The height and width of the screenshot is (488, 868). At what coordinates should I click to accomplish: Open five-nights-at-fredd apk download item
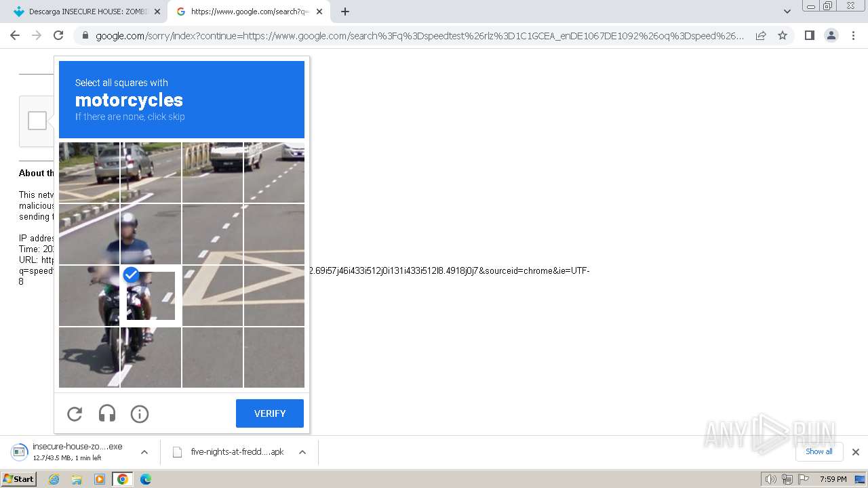230,452
